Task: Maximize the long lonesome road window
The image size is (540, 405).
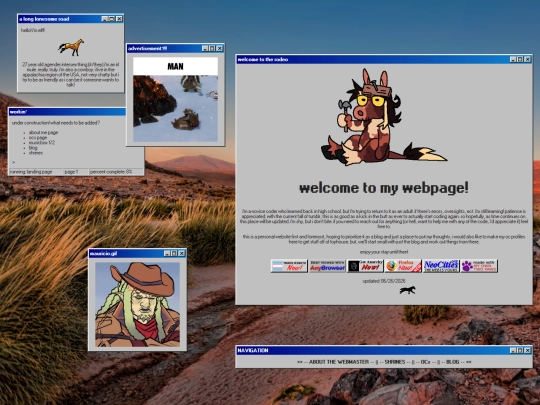Action: pos(112,19)
